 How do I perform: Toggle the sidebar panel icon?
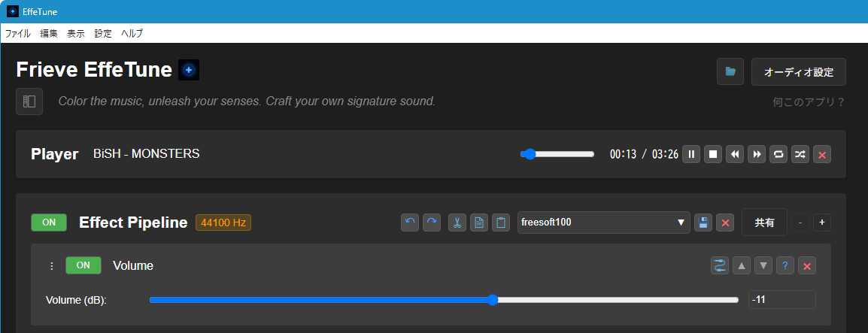pyautogui.click(x=29, y=101)
